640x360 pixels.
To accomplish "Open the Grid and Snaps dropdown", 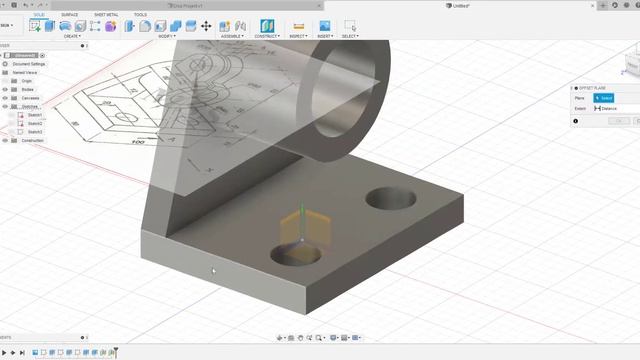I will 345,338.
